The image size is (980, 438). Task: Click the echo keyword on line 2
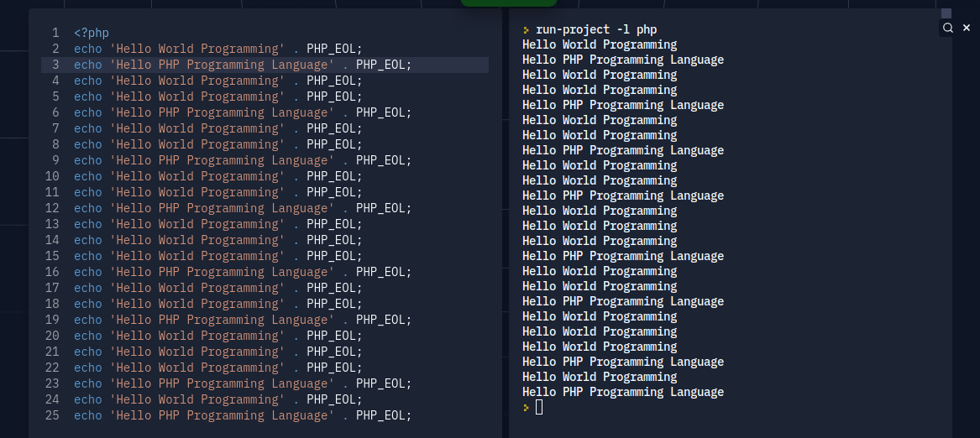87,49
